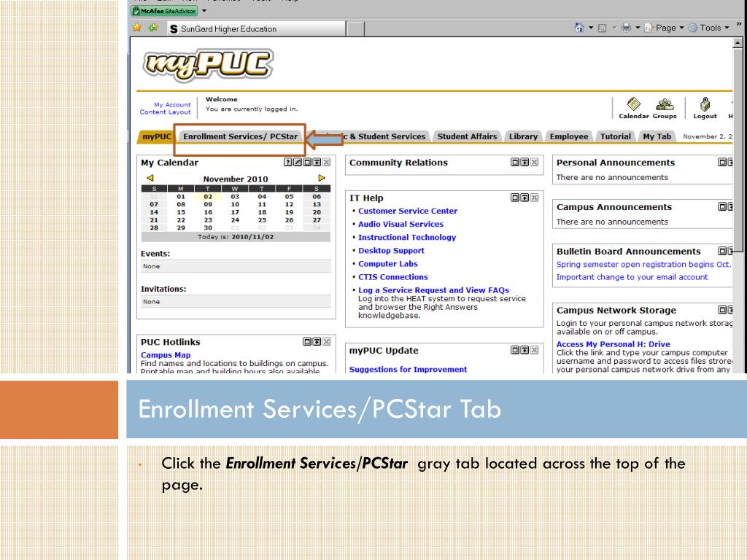Open the Customer Service Center link
The width and height of the screenshot is (747, 560).
pos(407,211)
